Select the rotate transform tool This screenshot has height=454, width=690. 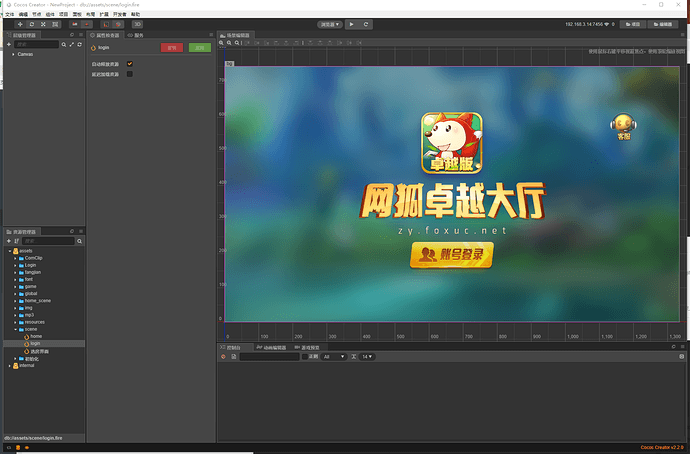pos(32,24)
